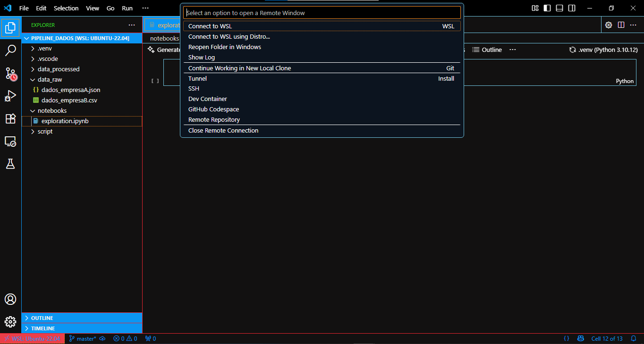Open the menu bar overflow ellipsis
This screenshot has height=344, width=644.
[x=145, y=8]
